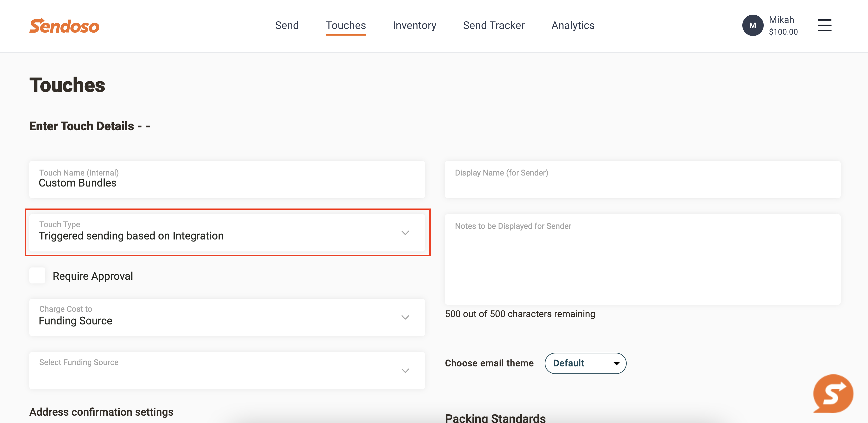Click the Mikah account name
868x423 pixels.
781,20
